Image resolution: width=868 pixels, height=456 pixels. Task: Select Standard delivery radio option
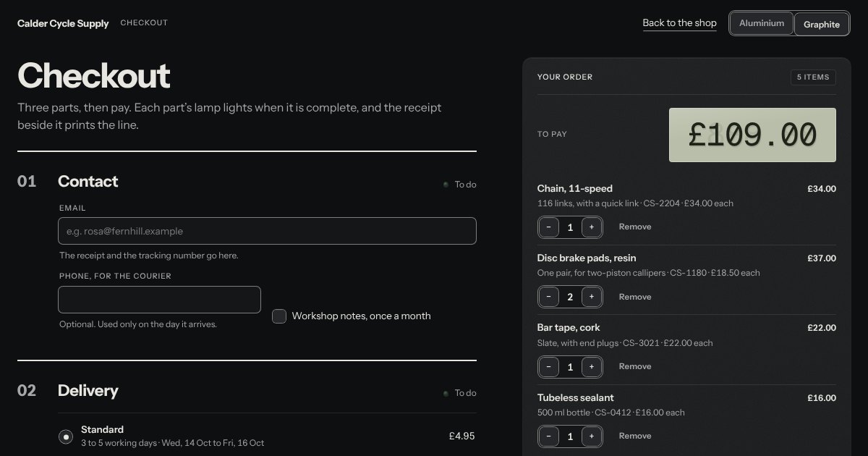point(66,436)
